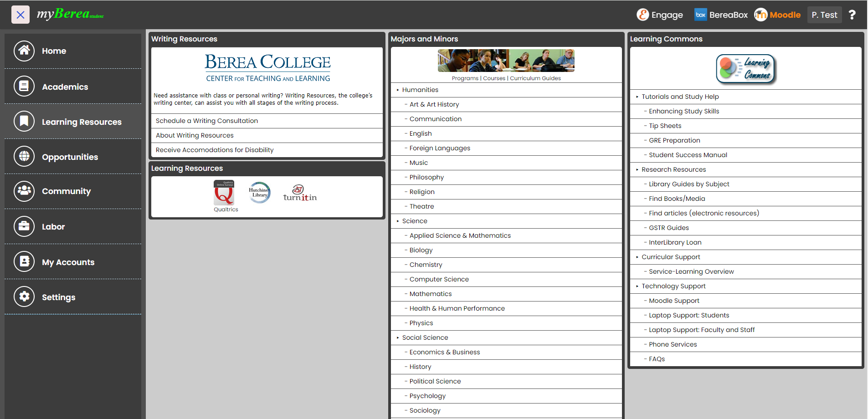Image resolution: width=868 pixels, height=419 pixels.
Task: Close the sidebar menu with X button
Action: pyautogui.click(x=21, y=15)
